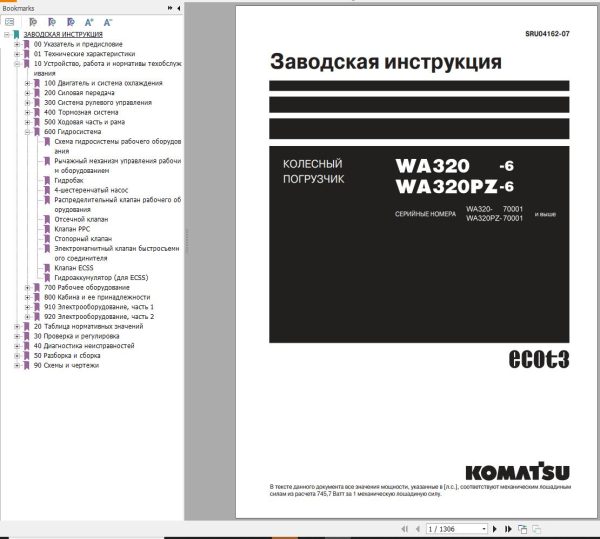This screenshot has height=539, width=600.
Task: Collapse the ЗАВОДСКАЯ ИНСТРУКЦИЯ root node
Action: click(7, 34)
